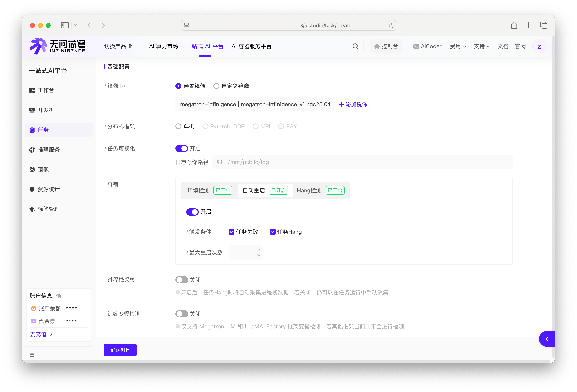Uncheck the 任务Hang checkbox
This screenshot has width=577, height=392.
[273, 232]
